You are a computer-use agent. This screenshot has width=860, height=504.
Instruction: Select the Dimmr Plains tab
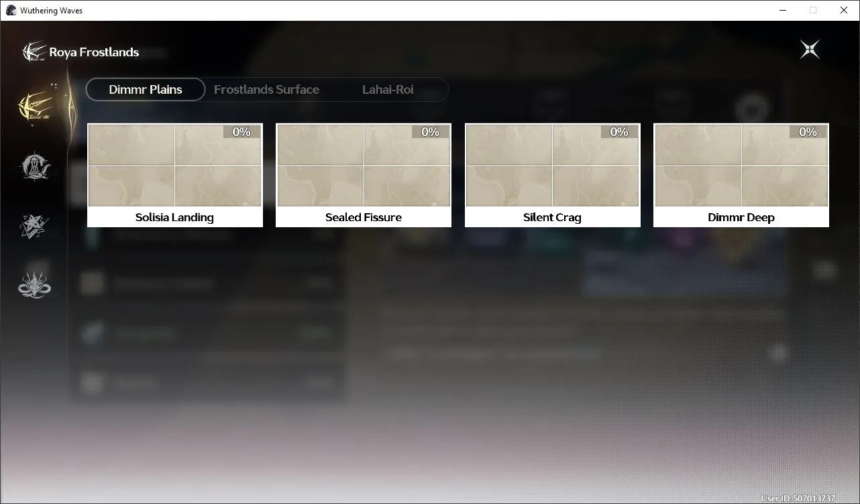coord(146,89)
